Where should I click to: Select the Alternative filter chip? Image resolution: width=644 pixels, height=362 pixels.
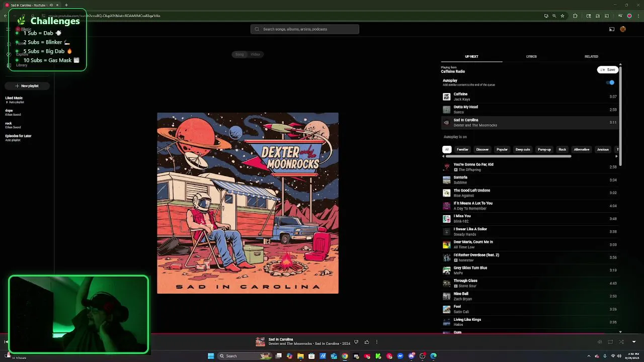pos(582,149)
